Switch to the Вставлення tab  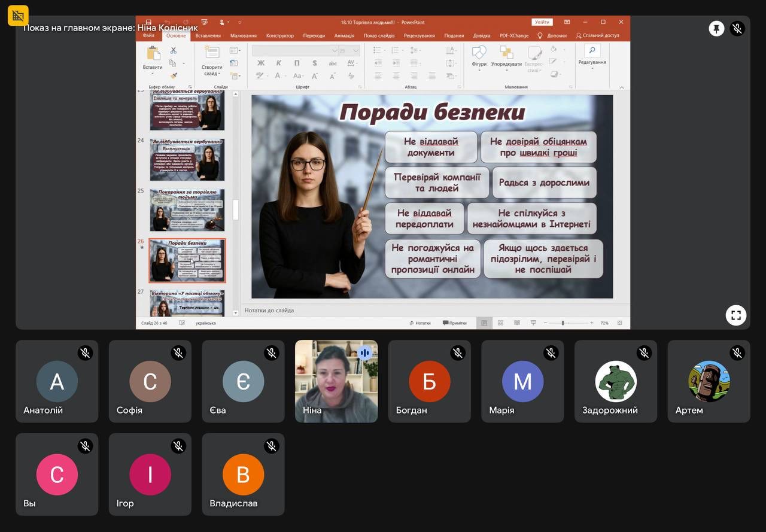[x=208, y=36]
